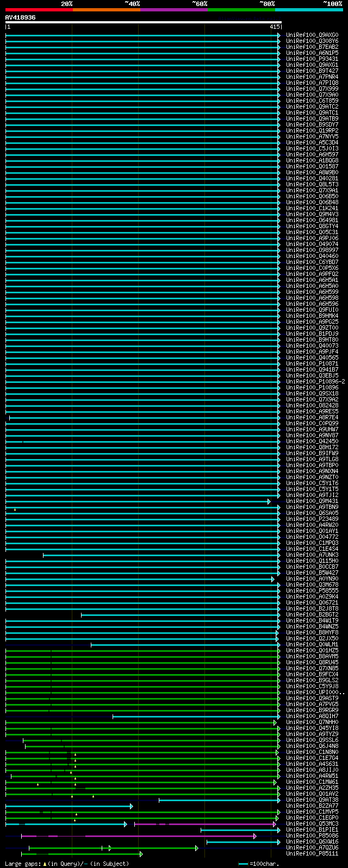The height and width of the screenshot is (868, 348).
Task: Open hit UniRef100_P85111
Action: (x=312, y=854)
